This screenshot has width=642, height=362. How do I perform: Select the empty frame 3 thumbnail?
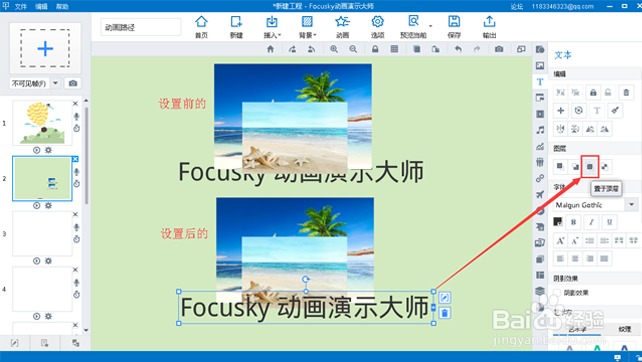coord(42,234)
